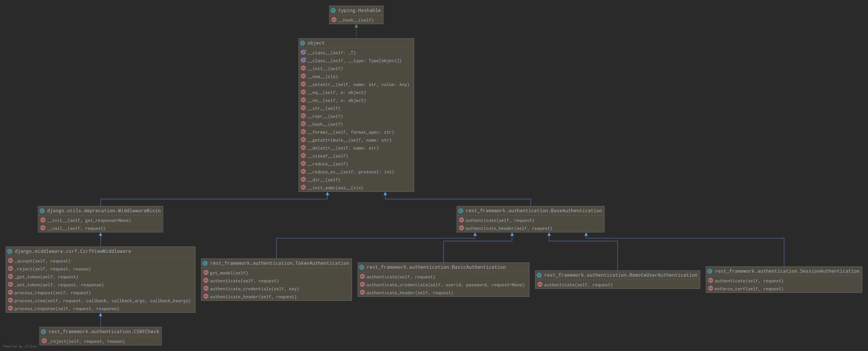Click the RemoteUserAuthentication class icon
Screen dimensions: 868x351
pos(539,275)
